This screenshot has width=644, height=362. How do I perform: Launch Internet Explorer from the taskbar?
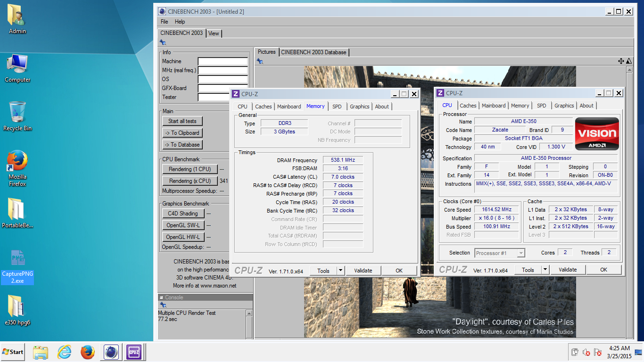[x=64, y=352]
